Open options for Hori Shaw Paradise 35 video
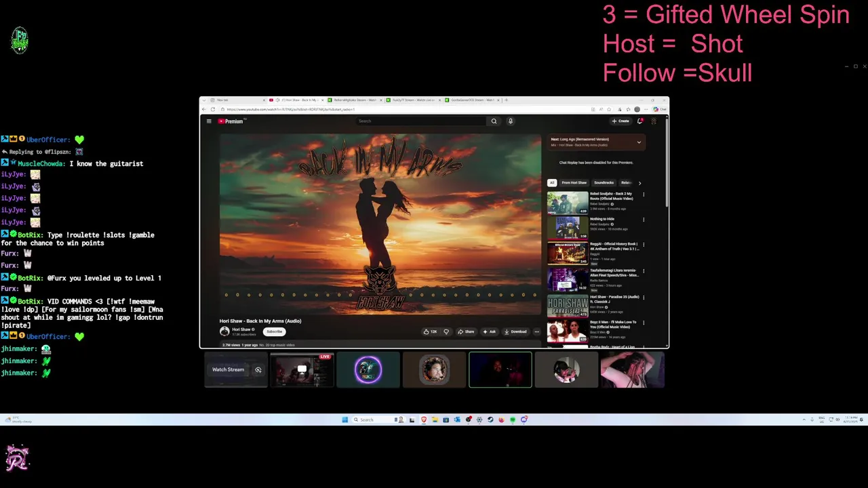Image resolution: width=868 pixels, height=488 pixels. 644,298
